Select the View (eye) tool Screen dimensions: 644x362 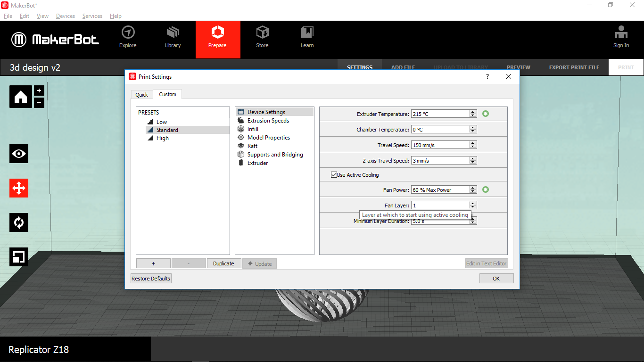(x=19, y=154)
